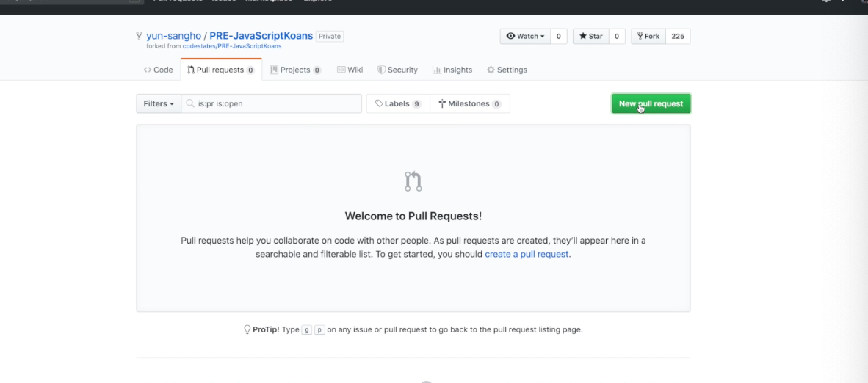Viewport: 868px width, 383px height.
Task: Click the star icon on Star button
Action: pos(583,37)
